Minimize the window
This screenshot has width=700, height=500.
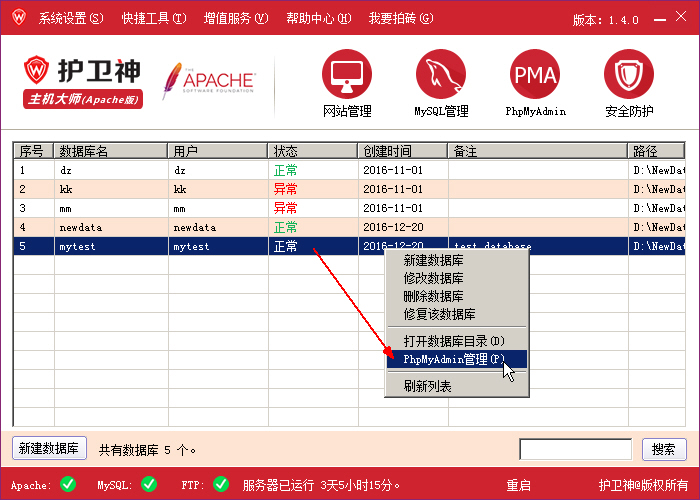click(660, 20)
